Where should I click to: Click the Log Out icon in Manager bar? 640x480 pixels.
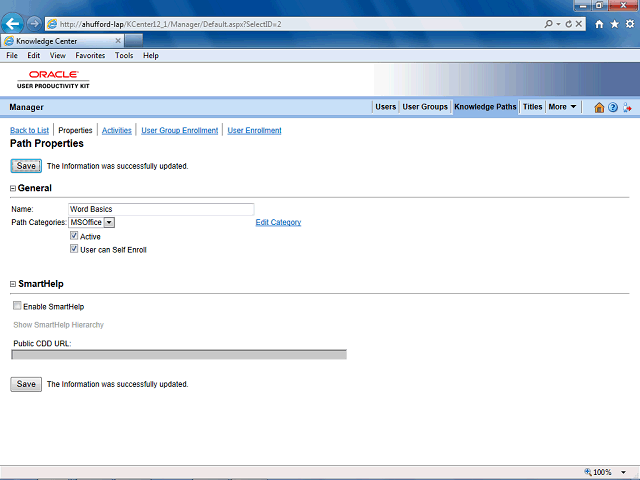click(627, 107)
